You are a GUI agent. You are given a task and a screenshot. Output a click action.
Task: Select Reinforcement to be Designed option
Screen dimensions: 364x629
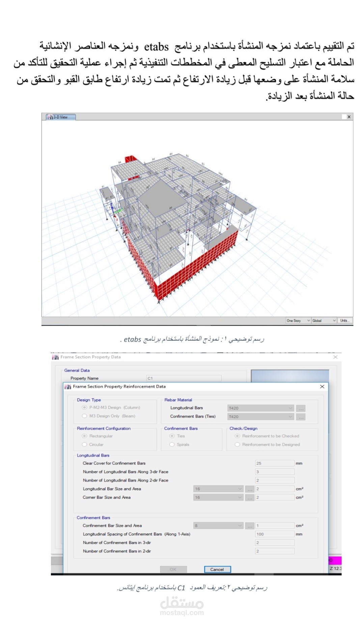click(237, 445)
